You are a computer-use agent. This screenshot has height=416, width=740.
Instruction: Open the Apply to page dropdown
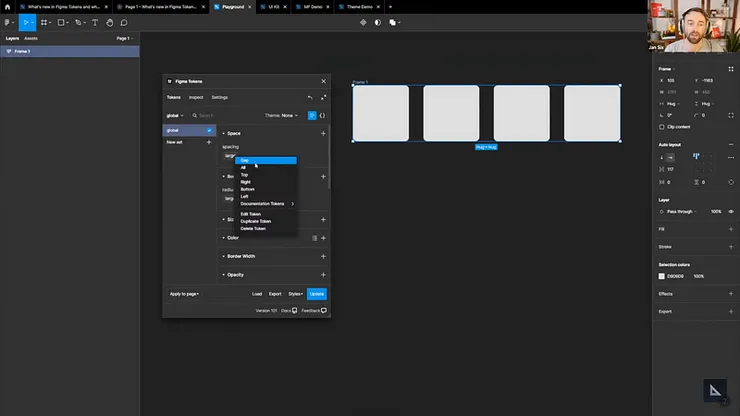coord(184,294)
